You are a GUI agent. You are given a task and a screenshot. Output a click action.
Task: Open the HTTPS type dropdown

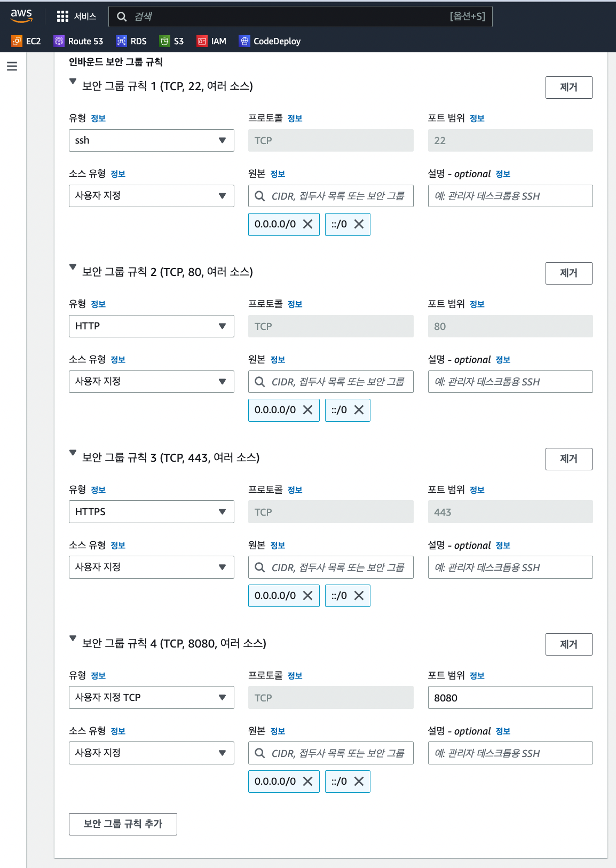151,512
